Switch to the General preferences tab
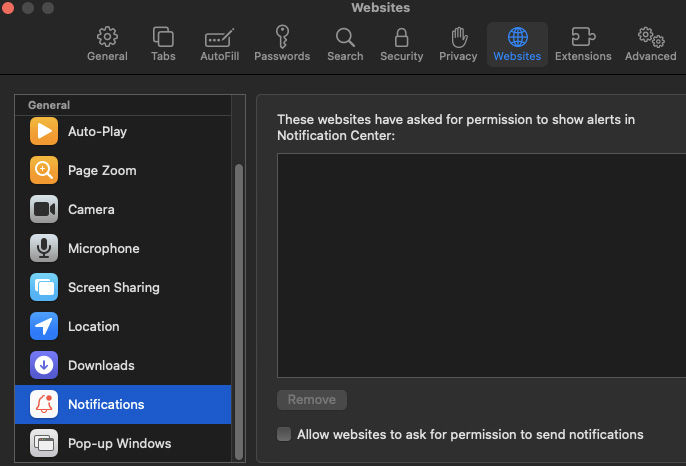The width and height of the screenshot is (686, 466). pos(107,44)
